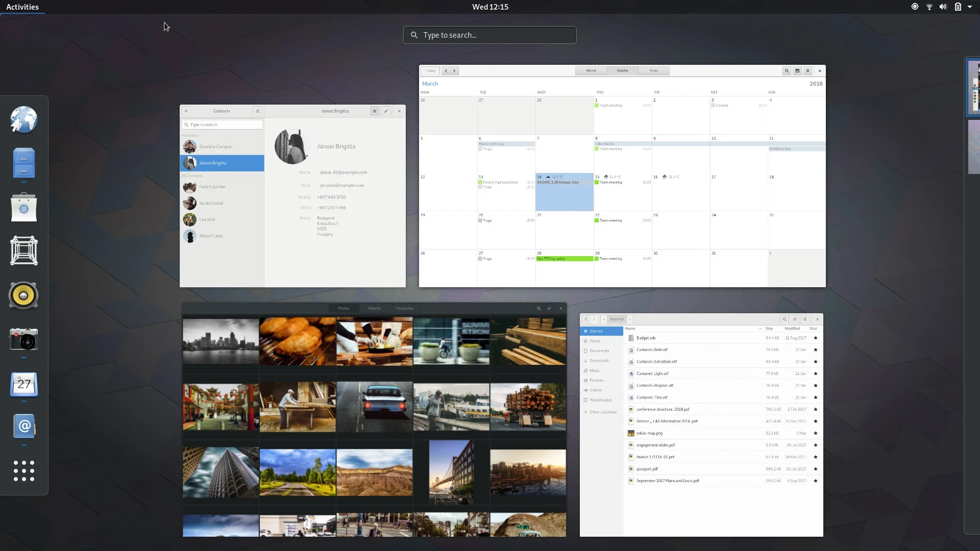Screen dimensions: 980x551
Task: Open the Rhythmbox speaker icon in dock
Action: point(23,295)
